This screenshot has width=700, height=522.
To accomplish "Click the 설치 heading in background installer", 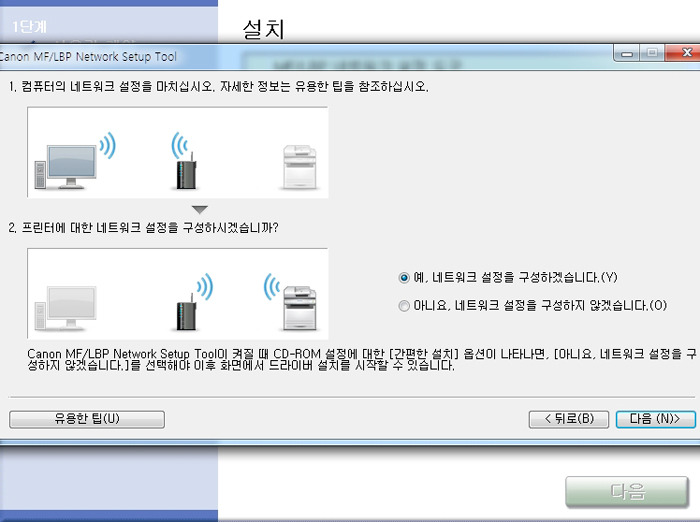I will [x=263, y=29].
